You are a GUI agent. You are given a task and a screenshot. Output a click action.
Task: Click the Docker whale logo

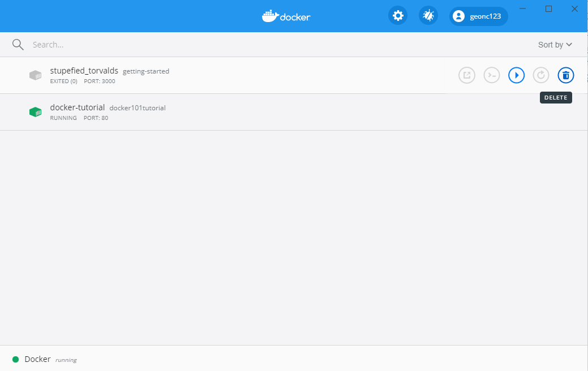click(x=286, y=16)
